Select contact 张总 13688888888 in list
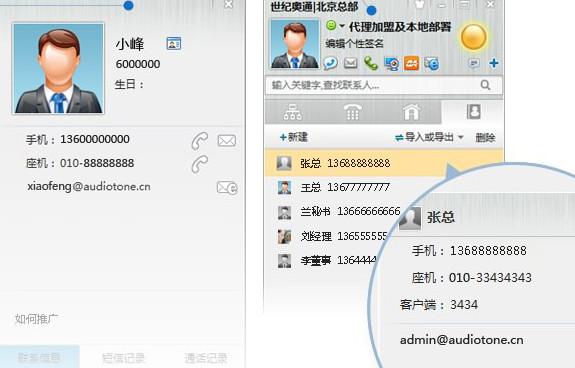 tap(384, 163)
